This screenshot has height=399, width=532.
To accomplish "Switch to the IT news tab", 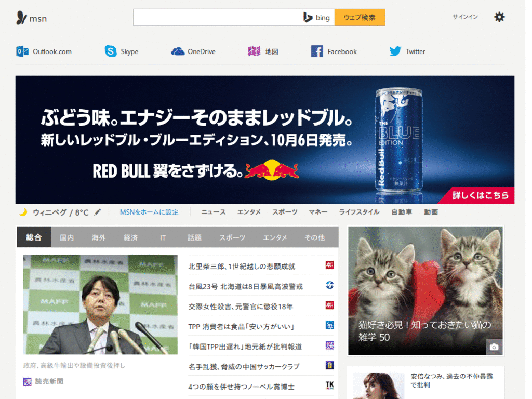I will point(163,237).
